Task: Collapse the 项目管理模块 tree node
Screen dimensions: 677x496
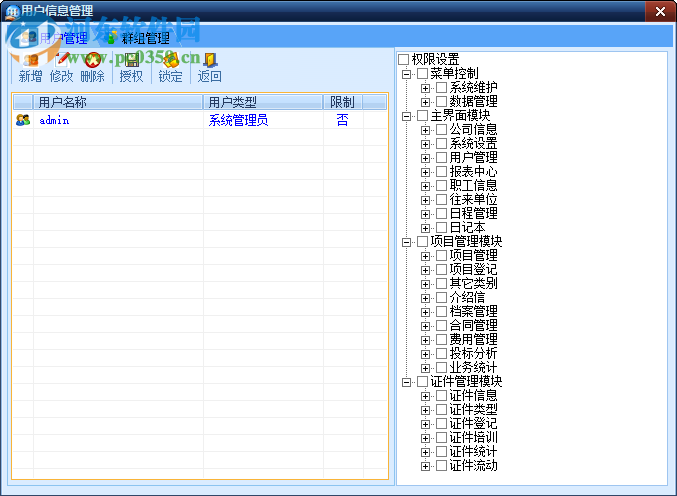Action: [406, 242]
